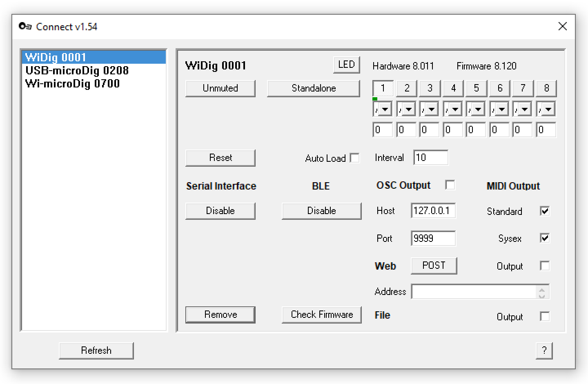Viewport: 588px width, 384px height.
Task: Disable BLE
Action: click(322, 211)
